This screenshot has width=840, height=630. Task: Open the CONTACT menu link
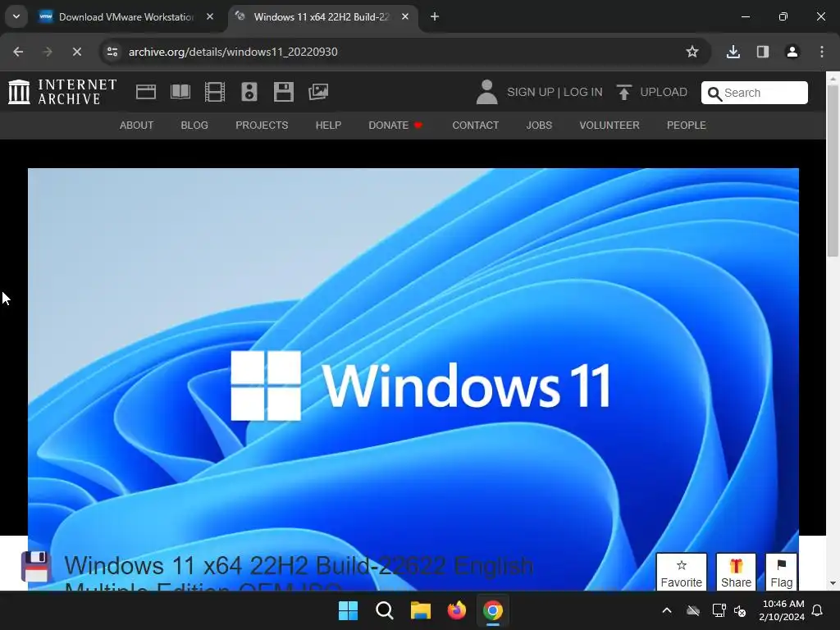(x=475, y=126)
